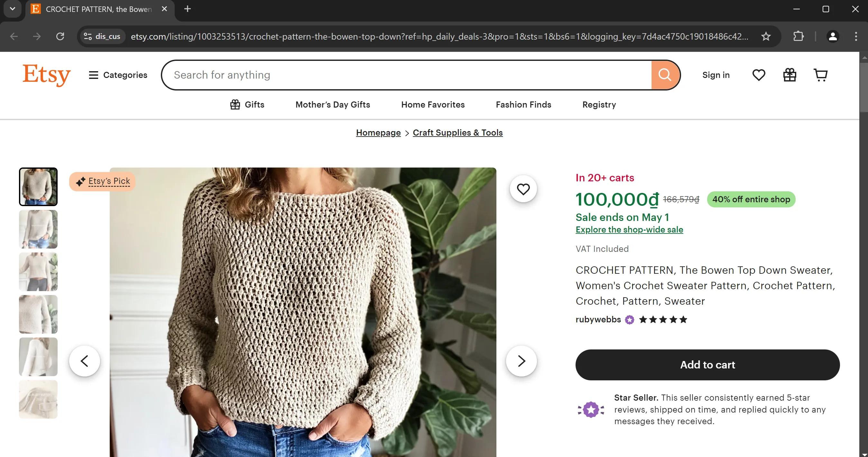The width and height of the screenshot is (868, 457).
Task: Select the second sweater thumbnail
Action: point(38,229)
